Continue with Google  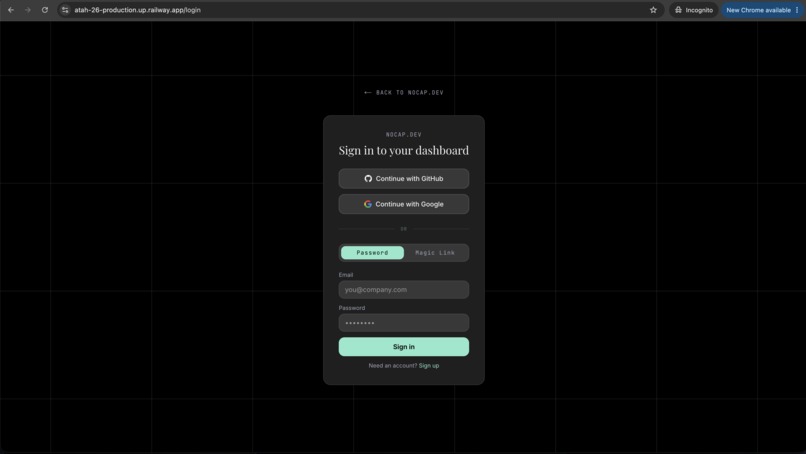coord(404,204)
